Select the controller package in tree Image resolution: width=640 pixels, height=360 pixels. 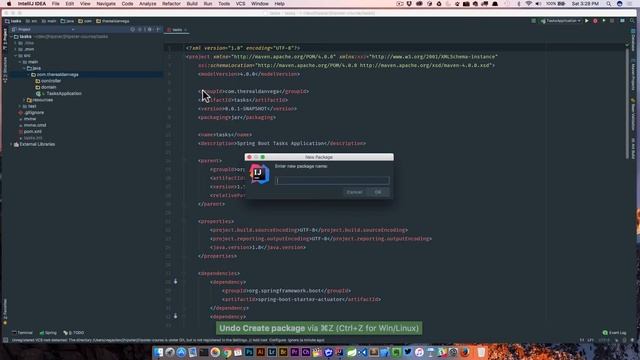[48, 81]
